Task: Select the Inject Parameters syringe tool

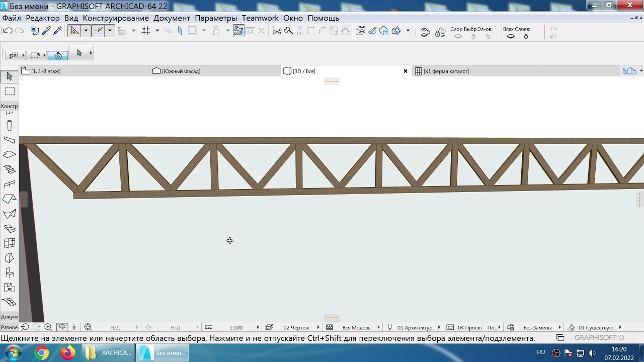Action: tap(57, 31)
